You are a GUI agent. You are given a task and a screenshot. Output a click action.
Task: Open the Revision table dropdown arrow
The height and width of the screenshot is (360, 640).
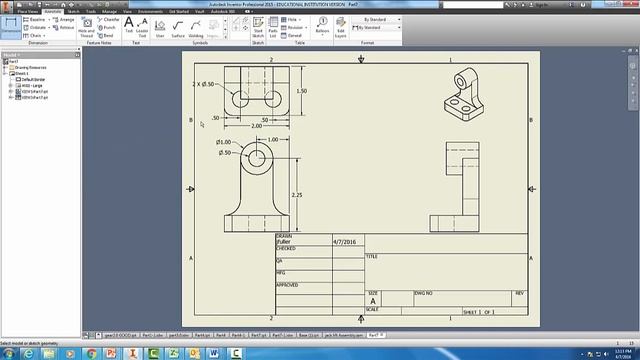[x=306, y=28]
